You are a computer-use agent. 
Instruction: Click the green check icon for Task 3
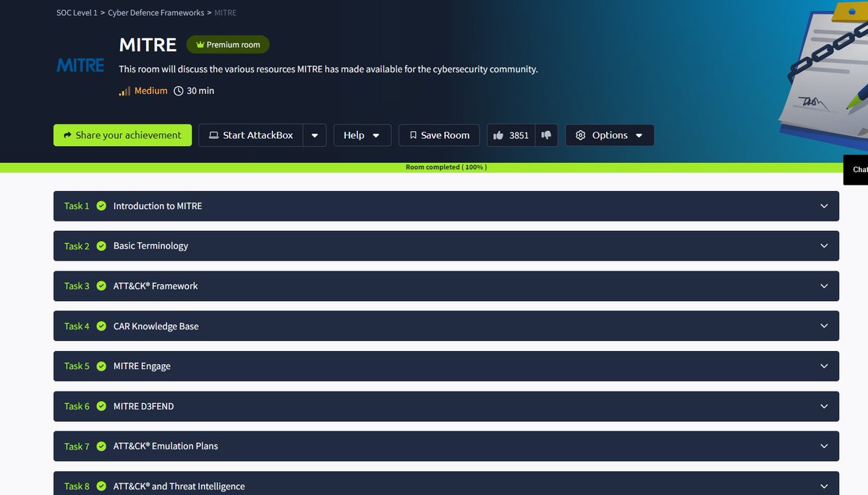pyautogui.click(x=101, y=286)
